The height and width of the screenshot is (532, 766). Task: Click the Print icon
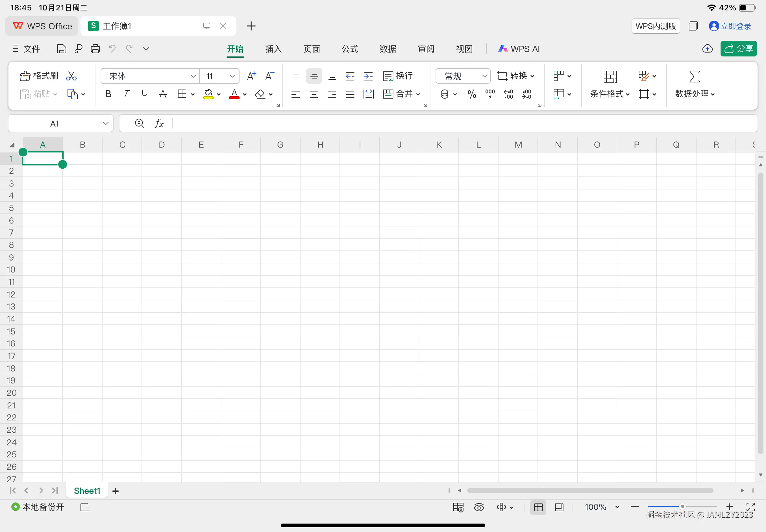point(95,49)
